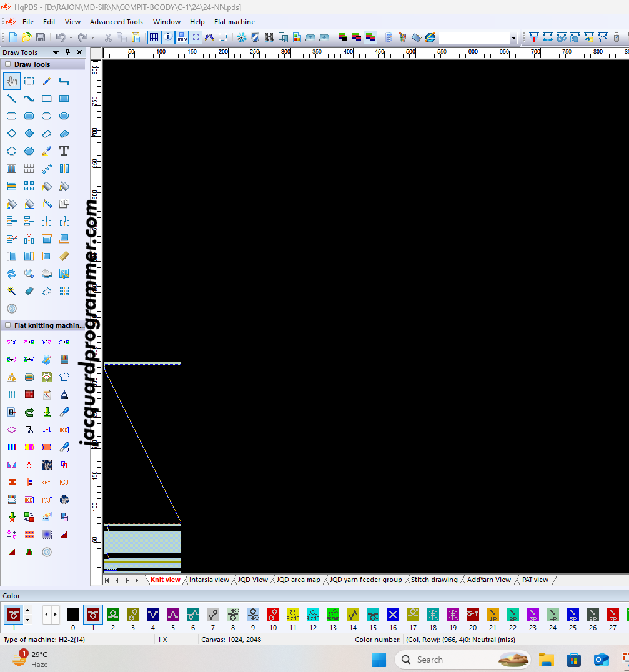629x672 pixels.
Task: Switch to the JQD area map tab
Action: point(298,580)
